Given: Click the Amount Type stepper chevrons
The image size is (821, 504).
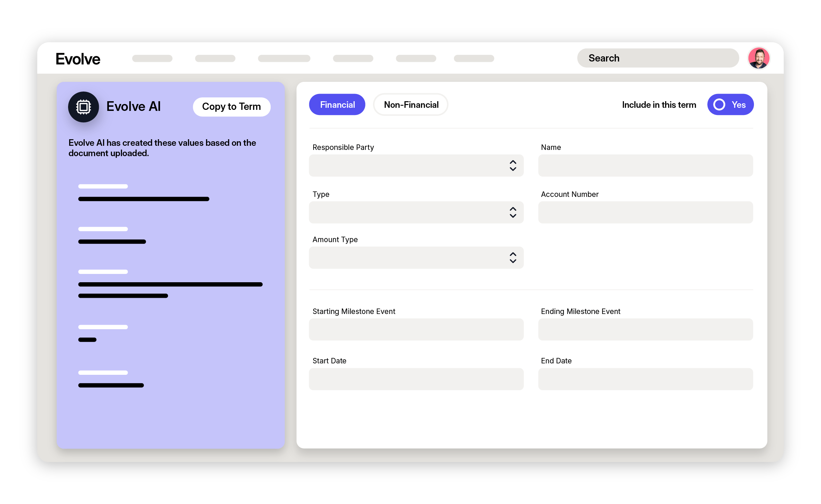Looking at the screenshot, I should tap(513, 258).
